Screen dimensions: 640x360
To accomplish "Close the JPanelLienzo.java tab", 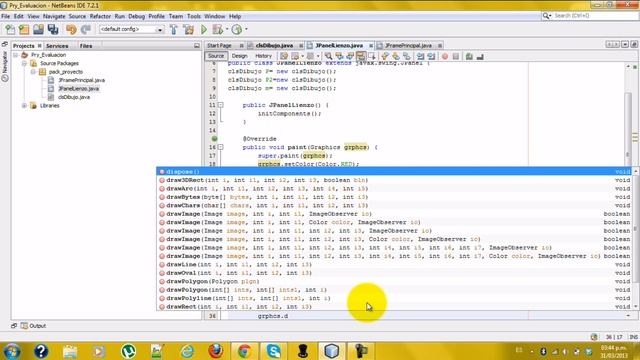I will 371,46.
